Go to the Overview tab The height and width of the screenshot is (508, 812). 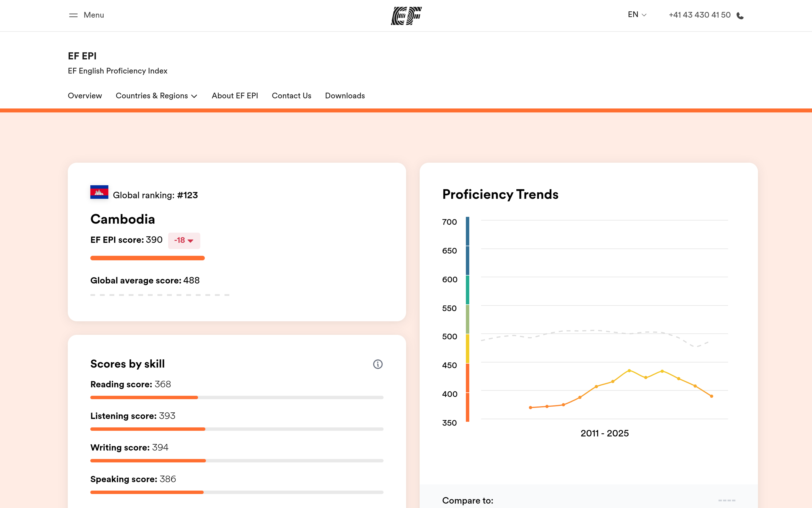tap(85, 96)
